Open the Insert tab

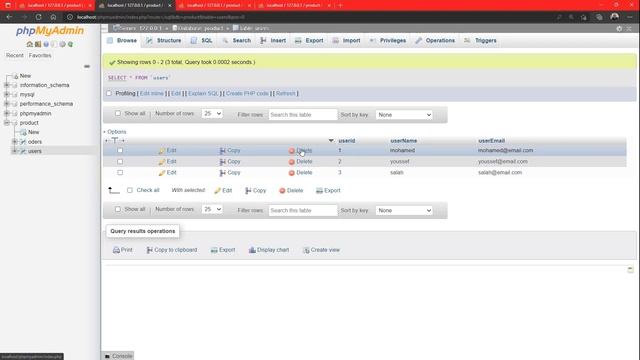(x=273, y=40)
